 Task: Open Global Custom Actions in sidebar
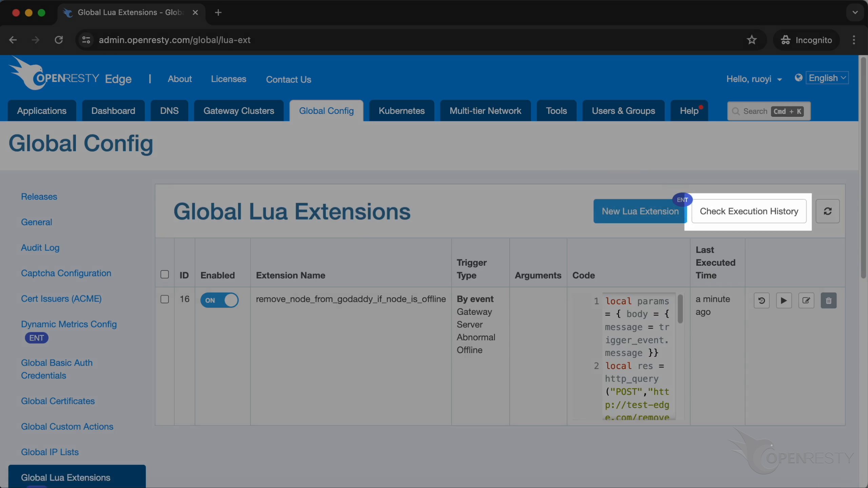coord(67,426)
